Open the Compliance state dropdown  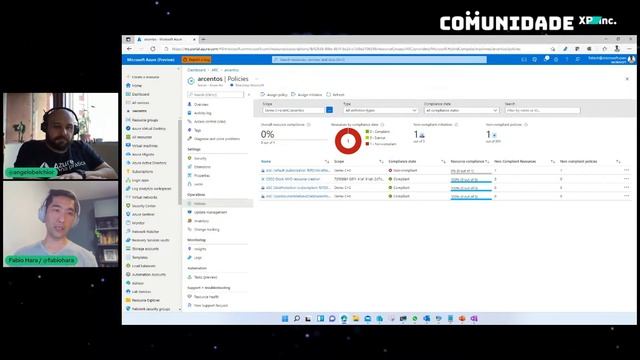coord(461,110)
